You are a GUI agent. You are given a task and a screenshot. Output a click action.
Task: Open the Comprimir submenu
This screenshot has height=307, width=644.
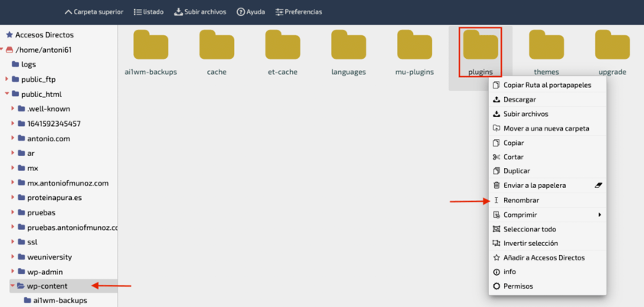(x=548, y=215)
